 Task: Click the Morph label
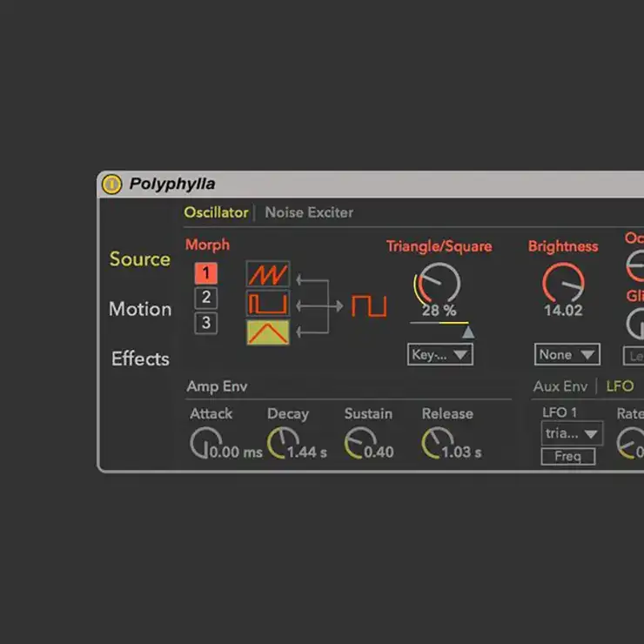click(x=207, y=245)
